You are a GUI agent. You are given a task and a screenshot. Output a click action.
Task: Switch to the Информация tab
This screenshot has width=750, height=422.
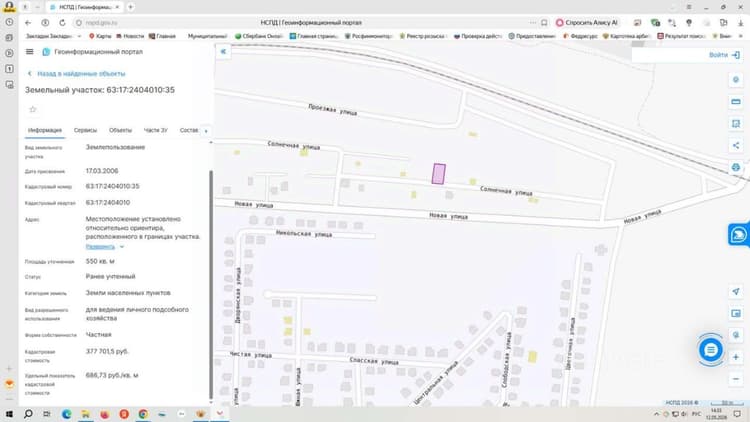(x=44, y=130)
